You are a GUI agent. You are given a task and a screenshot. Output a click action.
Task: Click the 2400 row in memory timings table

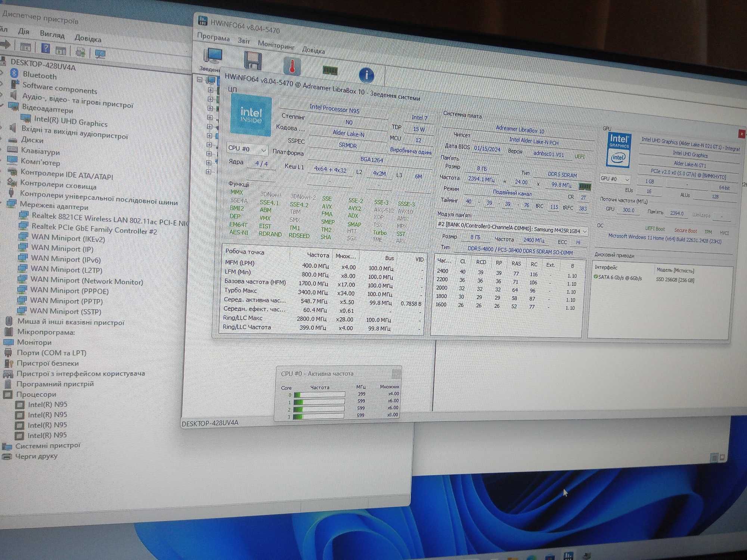[508, 273]
